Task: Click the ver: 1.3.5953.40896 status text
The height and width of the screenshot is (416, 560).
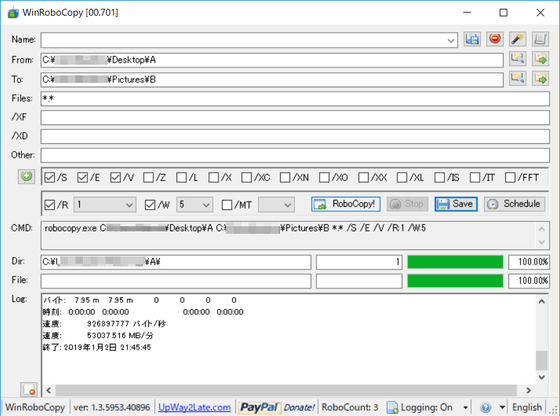Action: (112, 407)
